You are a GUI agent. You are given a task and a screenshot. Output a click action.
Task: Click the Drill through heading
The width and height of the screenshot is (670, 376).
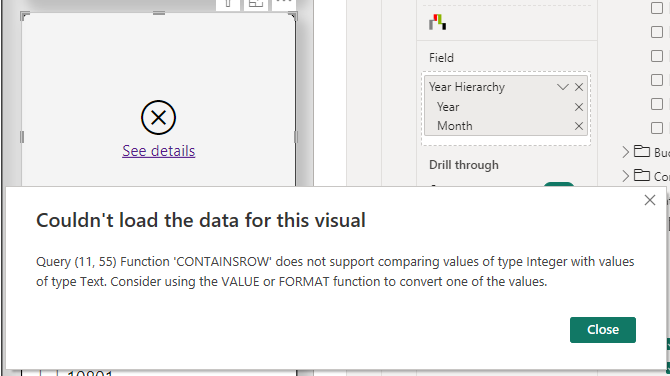[464, 165]
